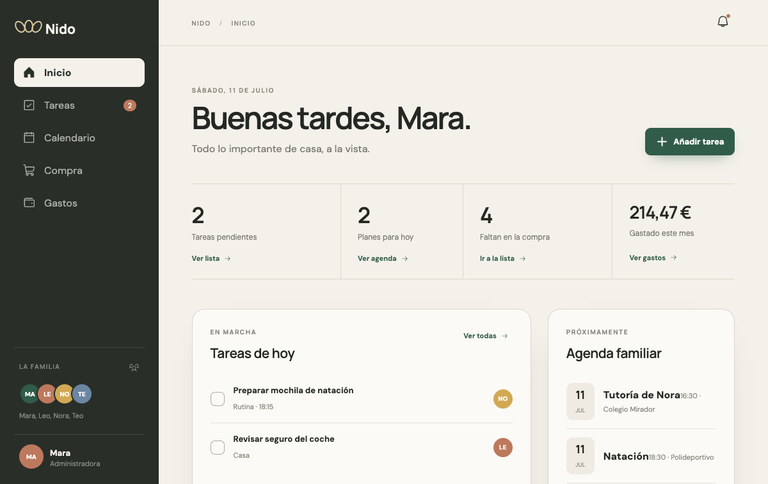The height and width of the screenshot is (484, 768).
Task: Click the 11 JUL date tile for Tutoría de Nora
Action: click(x=580, y=401)
